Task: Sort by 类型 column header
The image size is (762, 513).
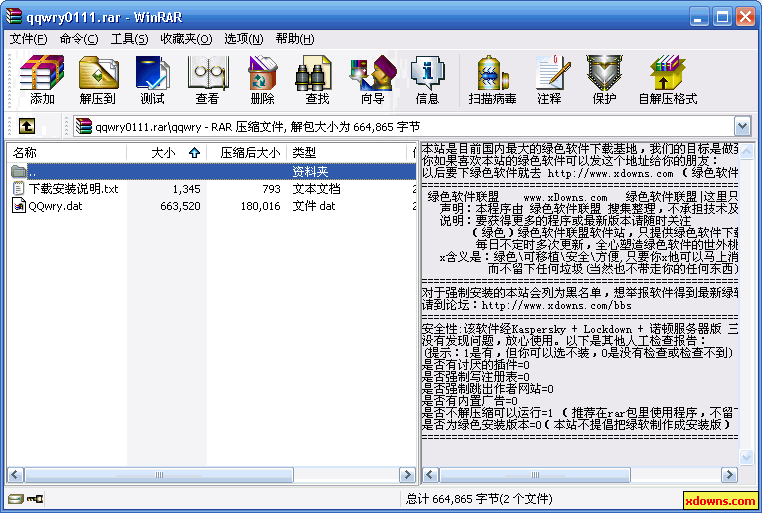Action: tap(346, 153)
